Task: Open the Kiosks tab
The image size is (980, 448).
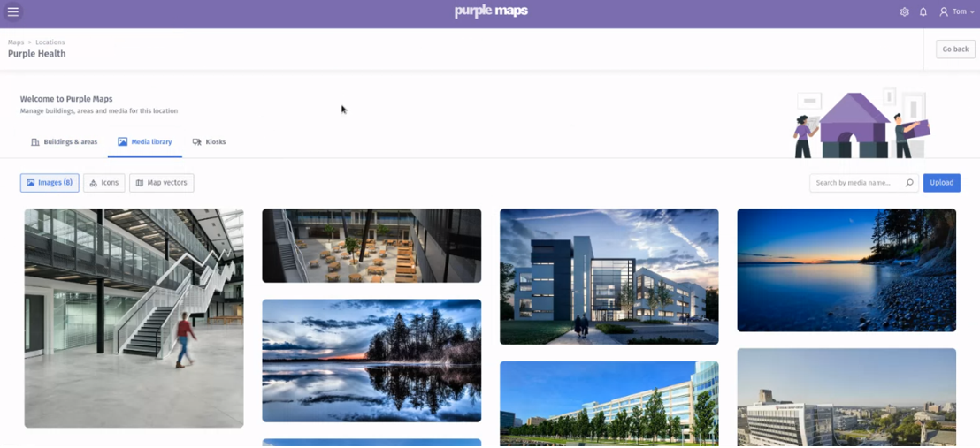Action: [210, 142]
